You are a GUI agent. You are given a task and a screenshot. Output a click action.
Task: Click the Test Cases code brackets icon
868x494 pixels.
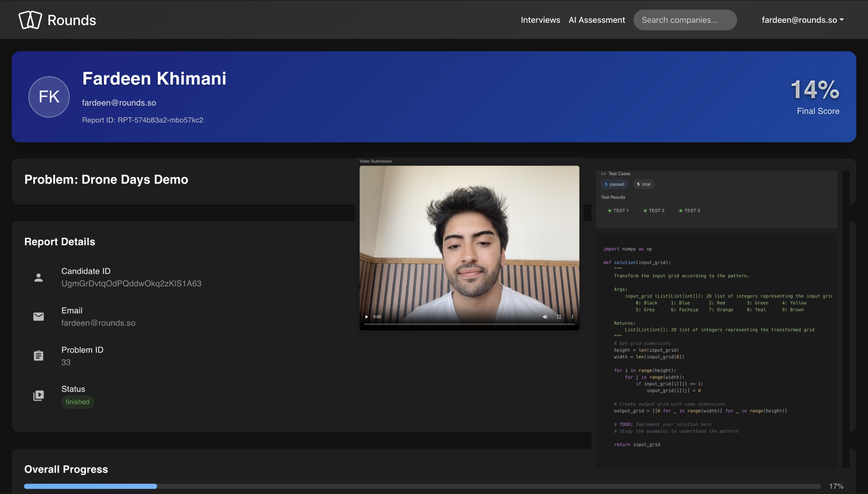click(604, 174)
